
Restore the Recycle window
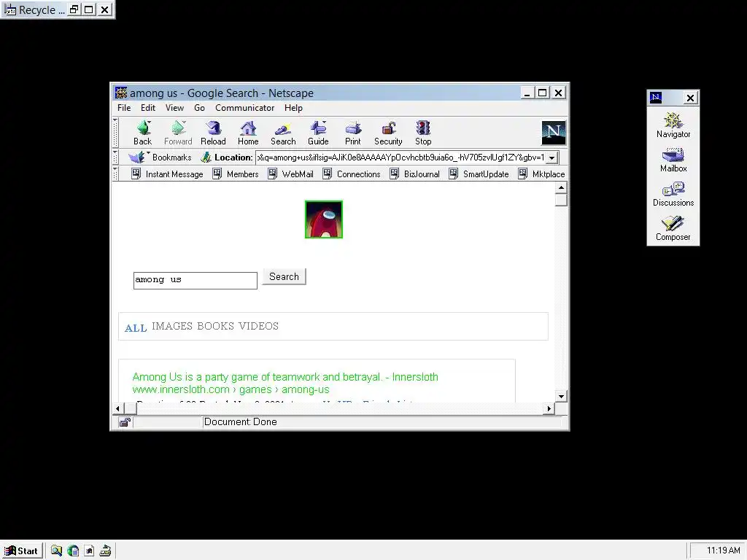[74, 9]
